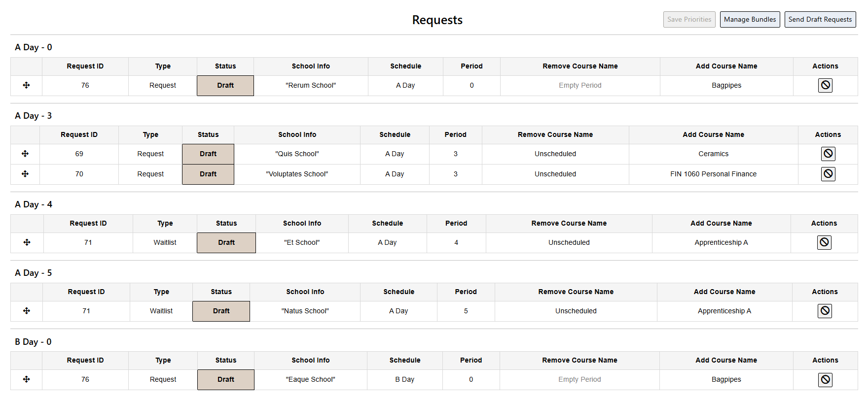Click Draft status for Natus School waitlist
This screenshot has width=868, height=398.
pyautogui.click(x=221, y=311)
